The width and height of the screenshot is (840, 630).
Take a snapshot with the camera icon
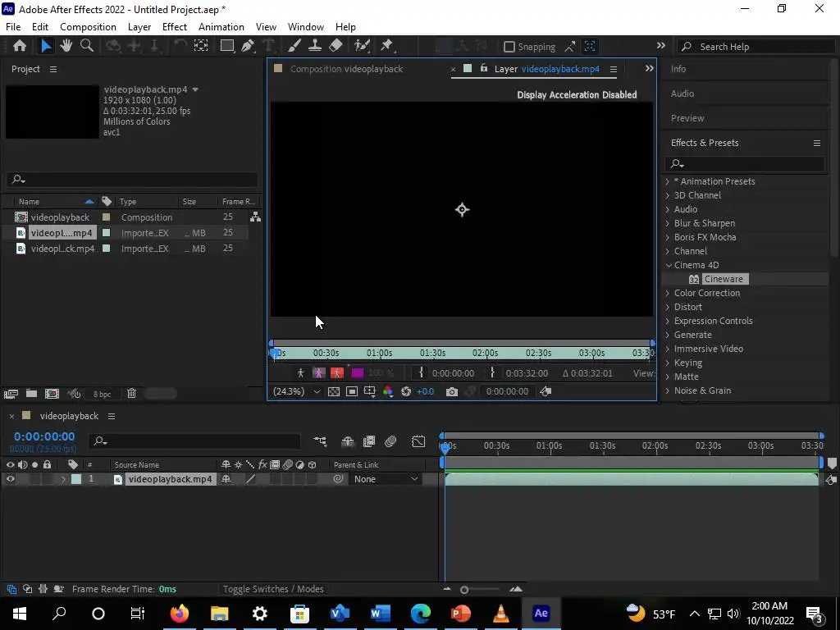coord(452,391)
